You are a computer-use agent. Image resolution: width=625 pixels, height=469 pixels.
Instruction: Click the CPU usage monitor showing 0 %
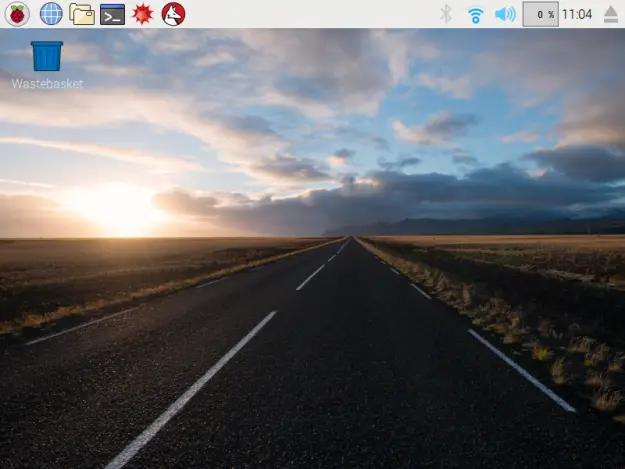pos(540,14)
